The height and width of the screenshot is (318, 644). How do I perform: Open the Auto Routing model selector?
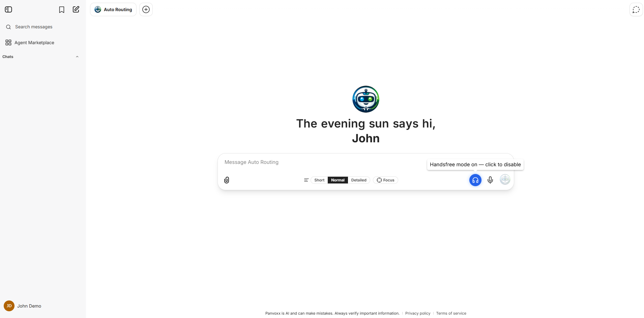coord(113,9)
